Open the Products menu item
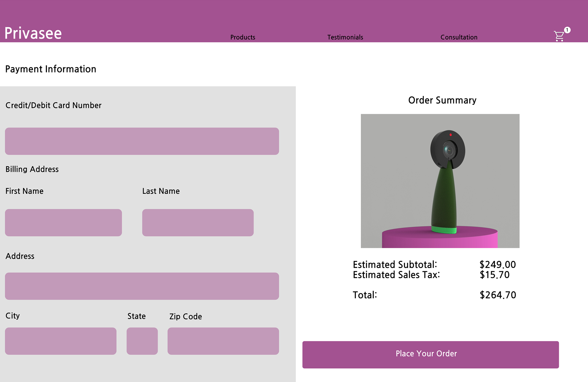Image resolution: width=588 pixels, height=382 pixels. [x=243, y=37]
